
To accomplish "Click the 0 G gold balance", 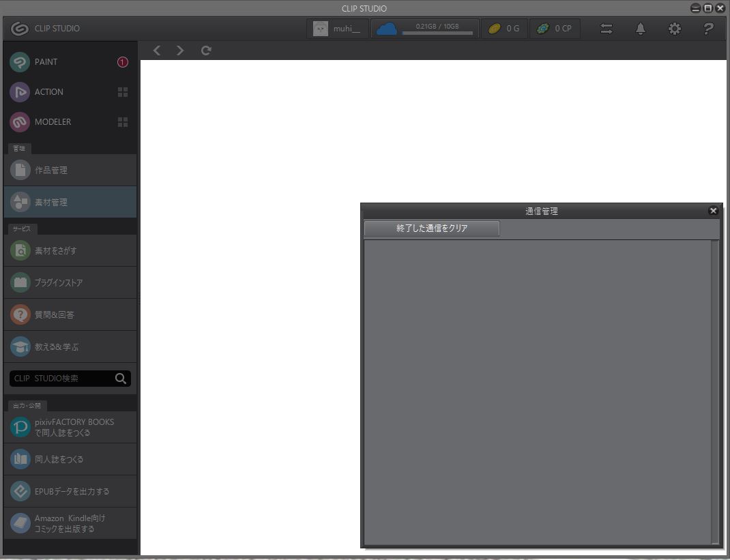I will coord(504,29).
